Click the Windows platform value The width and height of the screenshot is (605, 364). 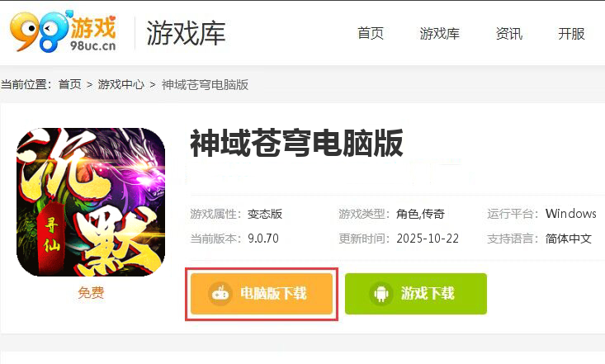(570, 214)
